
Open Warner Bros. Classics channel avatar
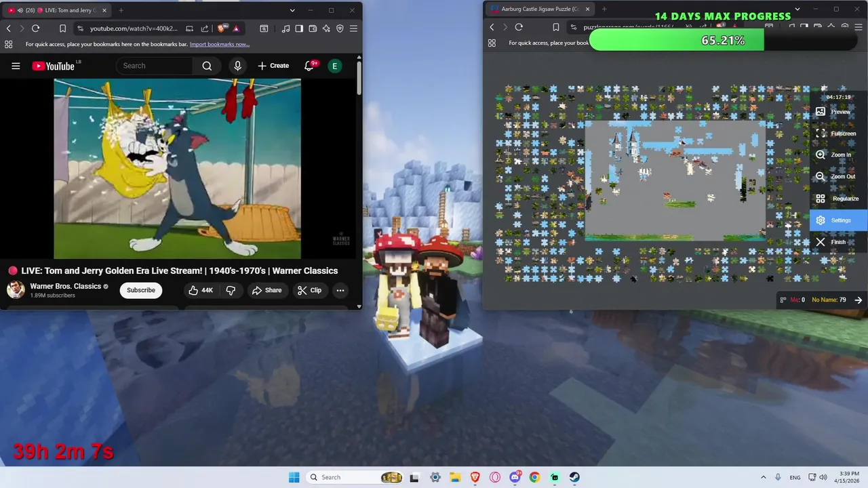coord(16,290)
